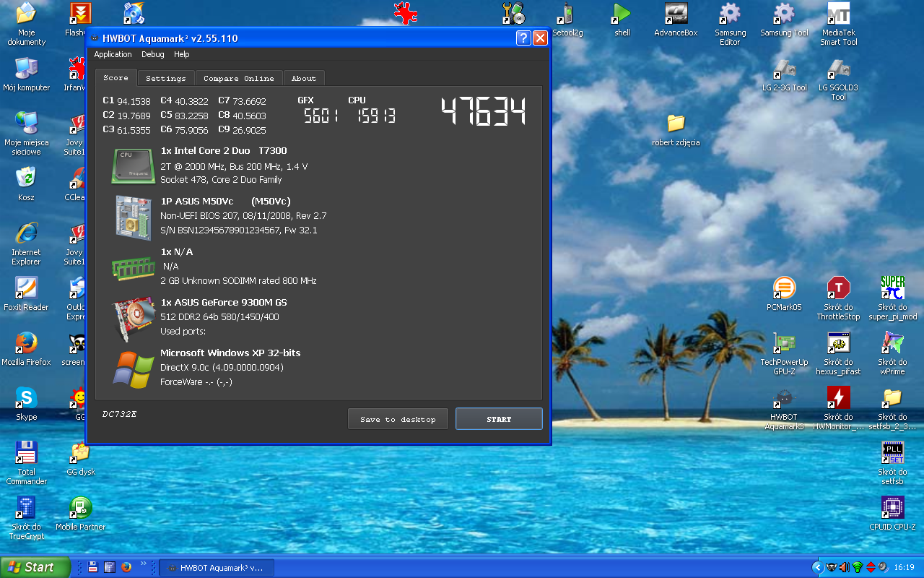Select the Skrót do TrueCrypt icon

pyautogui.click(x=26, y=518)
